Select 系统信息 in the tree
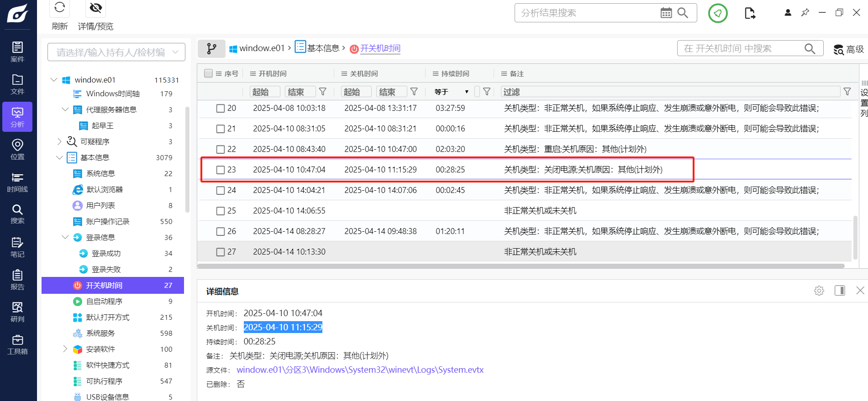The width and height of the screenshot is (868, 401). pos(100,173)
